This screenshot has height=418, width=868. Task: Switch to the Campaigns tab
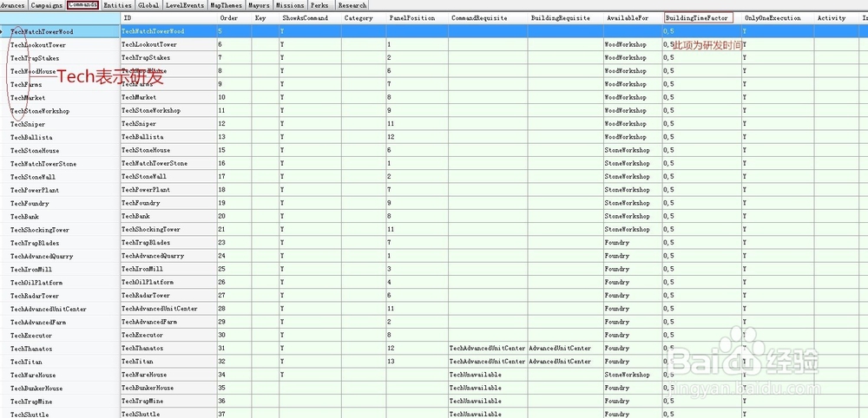(x=47, y=5)
